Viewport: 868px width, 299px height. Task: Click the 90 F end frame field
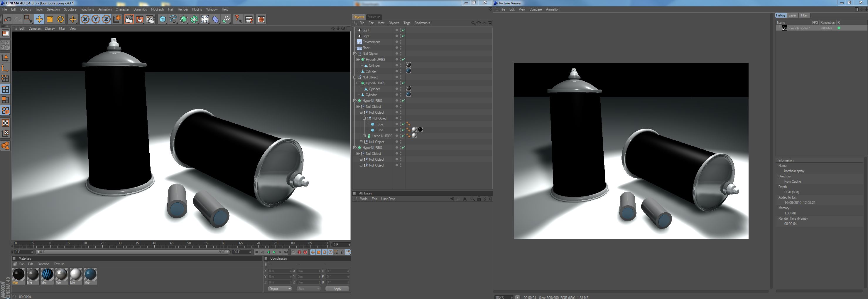pos(242,252)
